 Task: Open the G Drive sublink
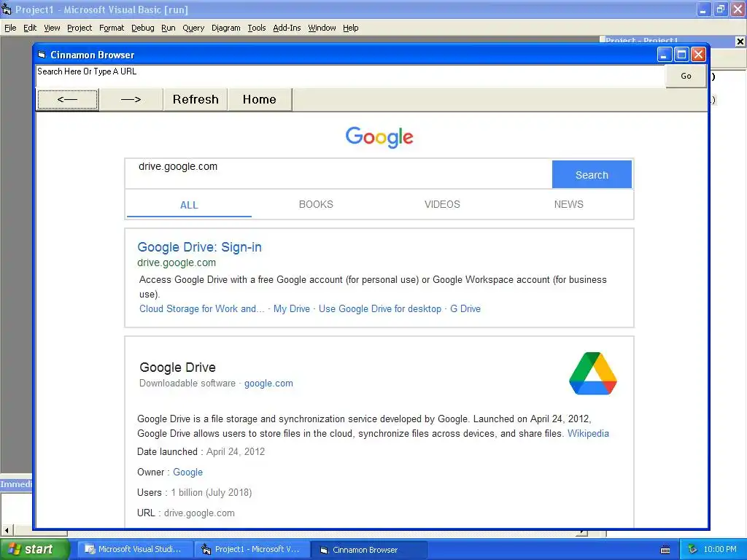465,308
